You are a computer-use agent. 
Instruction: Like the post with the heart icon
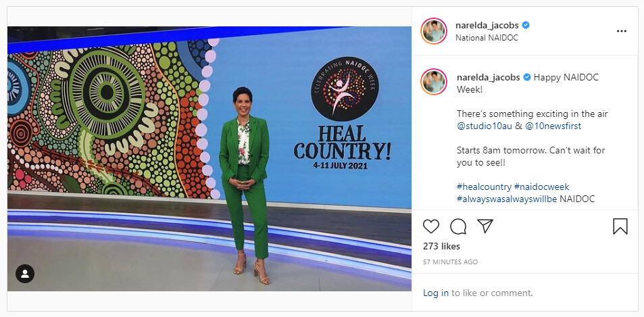coord(431,226)
